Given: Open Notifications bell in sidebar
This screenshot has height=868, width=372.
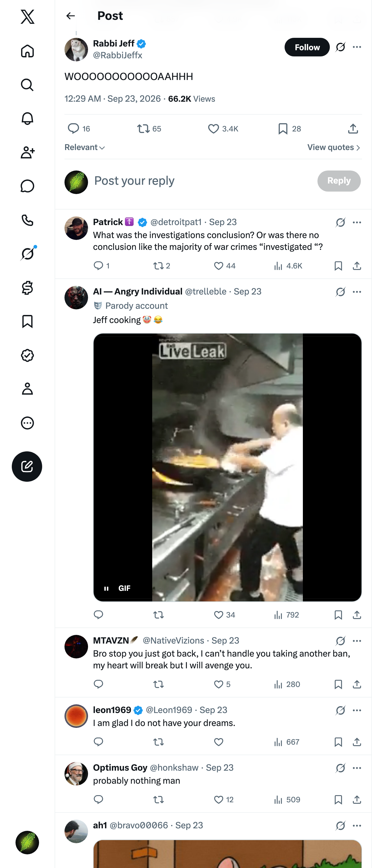Looking at the screenshot, I should tap(27, 119).
